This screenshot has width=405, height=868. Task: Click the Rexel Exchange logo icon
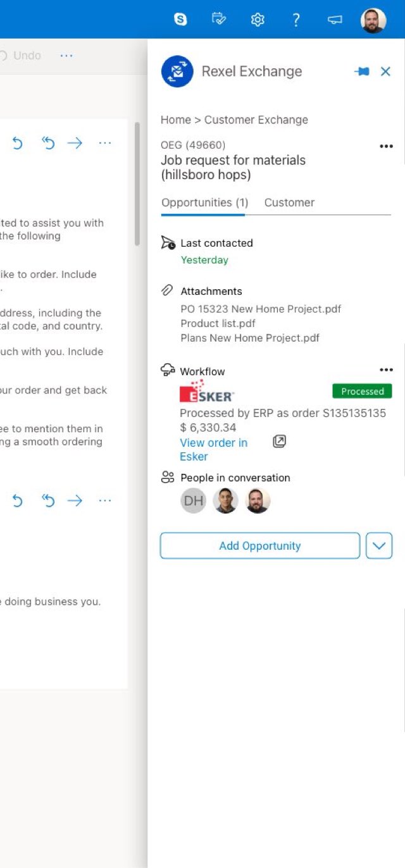(x=177, y=71)
